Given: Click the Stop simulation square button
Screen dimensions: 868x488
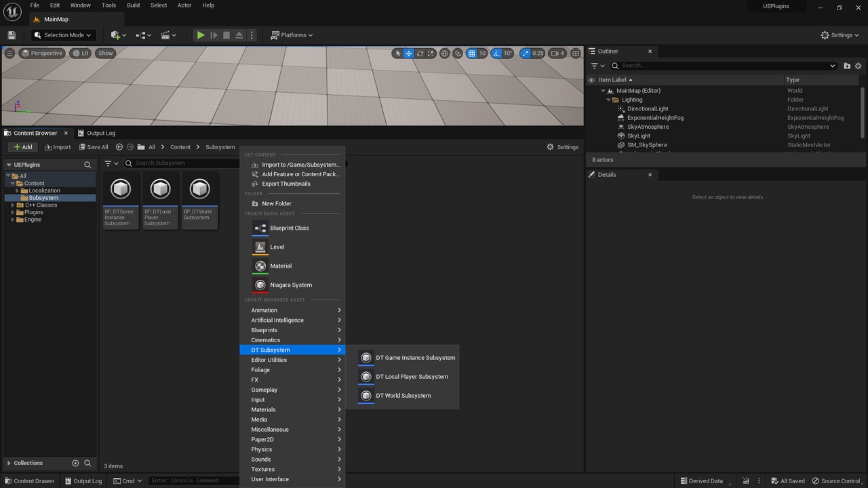Looking at the screenshot, I should 226,35.
